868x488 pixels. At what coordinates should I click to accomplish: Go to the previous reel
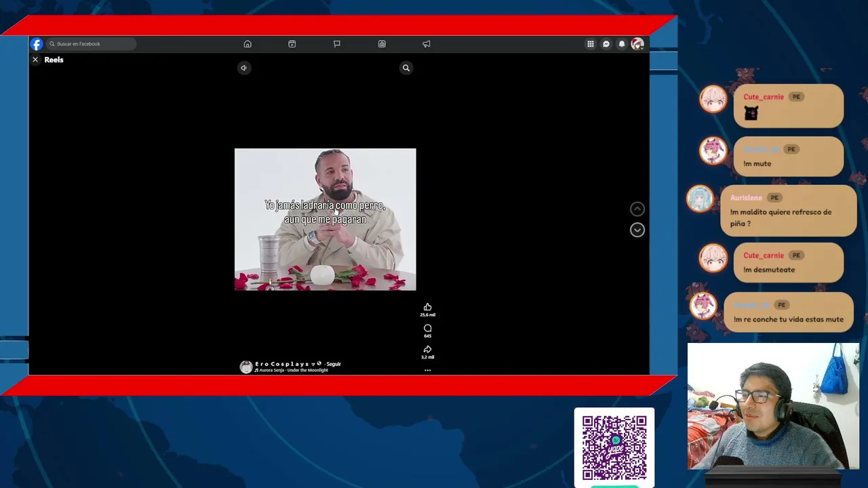click(637, 209)
